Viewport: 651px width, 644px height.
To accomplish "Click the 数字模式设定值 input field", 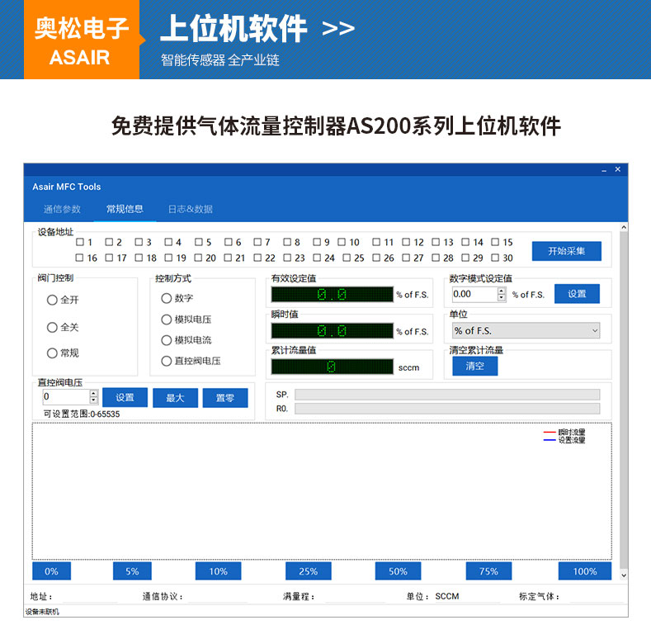I will [x=475, y=294].
